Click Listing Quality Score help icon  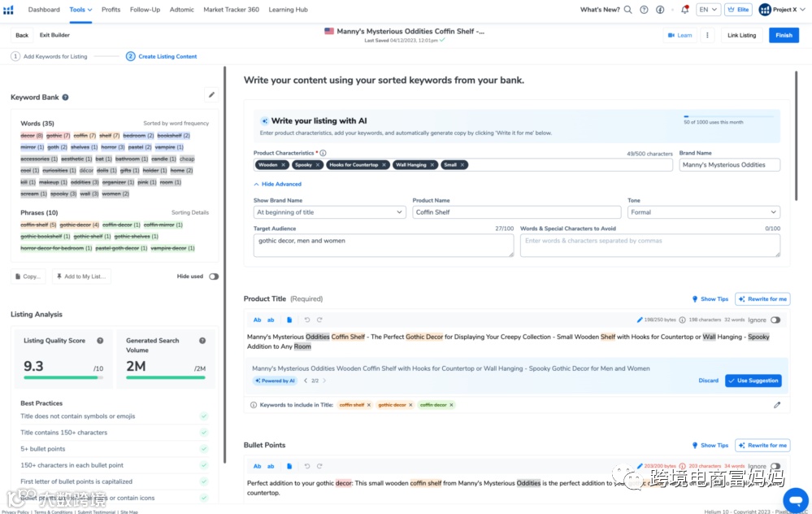pos(100,341)
